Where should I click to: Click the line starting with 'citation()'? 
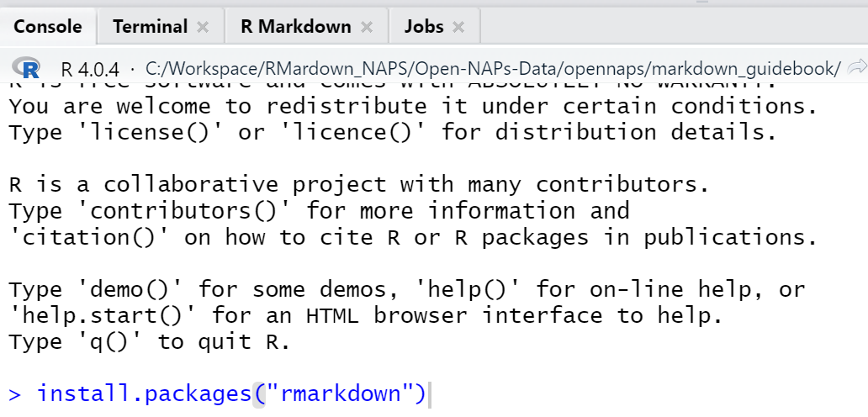point(414,237)
